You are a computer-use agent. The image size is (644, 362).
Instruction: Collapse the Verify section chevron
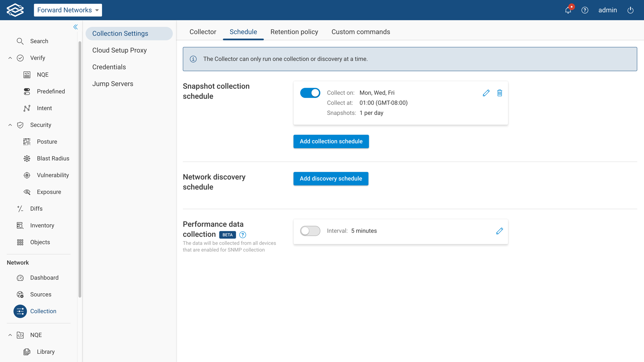[x=10, y=58]
